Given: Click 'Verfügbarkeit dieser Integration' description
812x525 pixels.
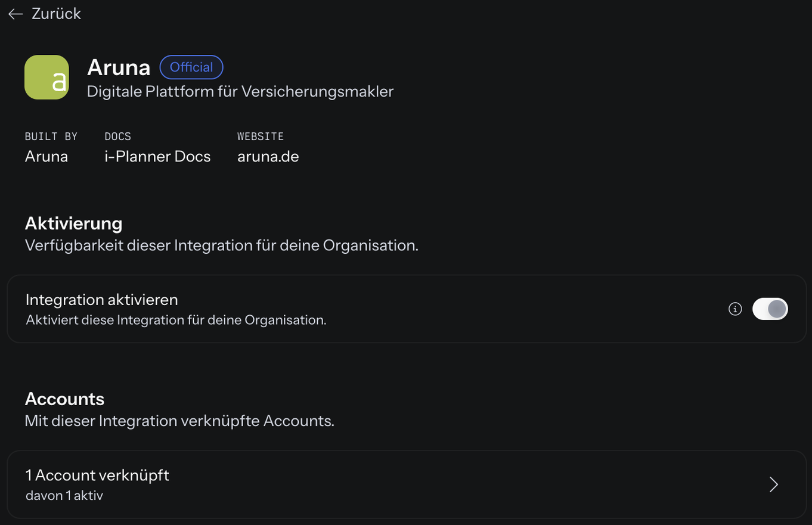Looking at the screenshot, I should (222, 246).
